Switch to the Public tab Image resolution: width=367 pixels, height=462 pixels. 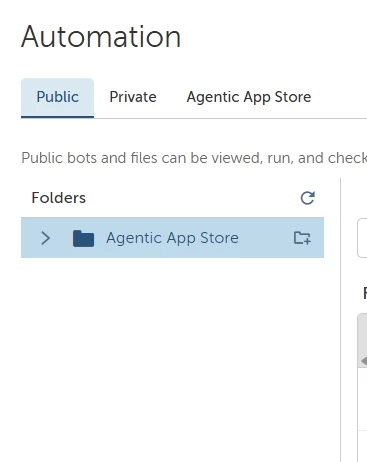57,97
